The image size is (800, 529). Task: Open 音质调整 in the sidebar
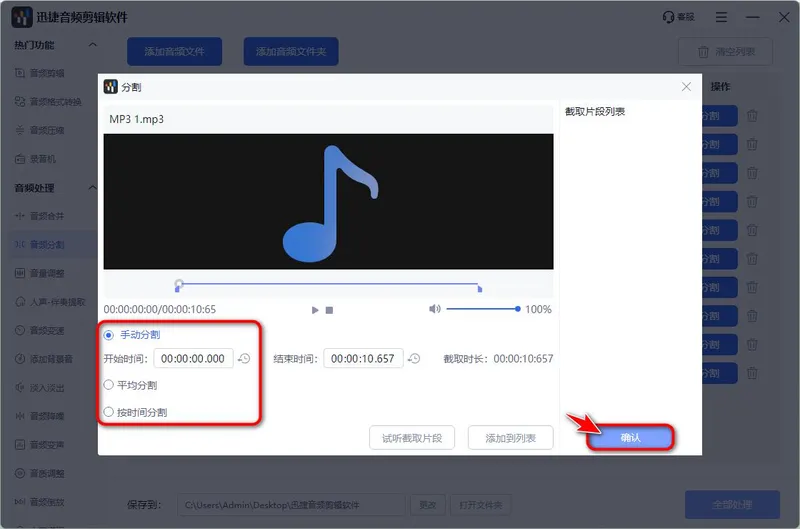40,473
